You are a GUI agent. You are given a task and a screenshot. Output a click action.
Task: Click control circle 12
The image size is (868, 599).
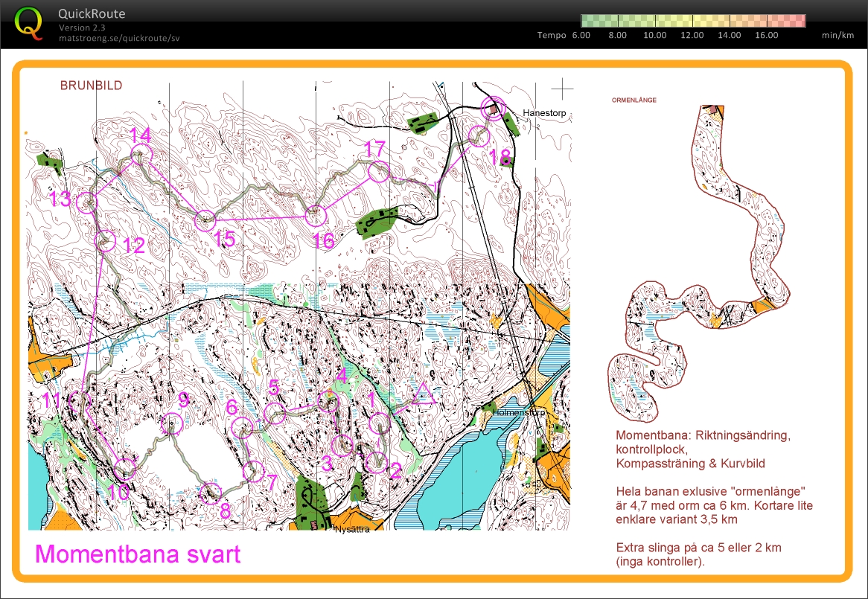click(105, 241)
